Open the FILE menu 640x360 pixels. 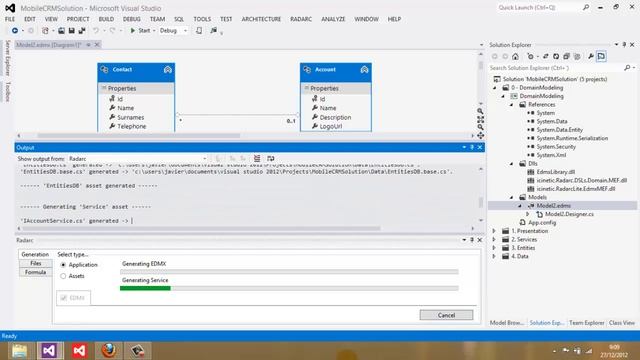point(10,19)
